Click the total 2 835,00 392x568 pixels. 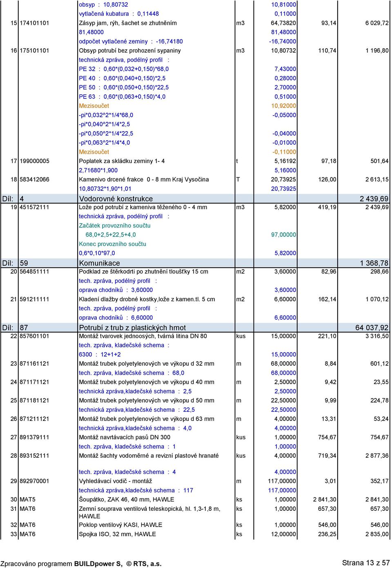[377, 534]
